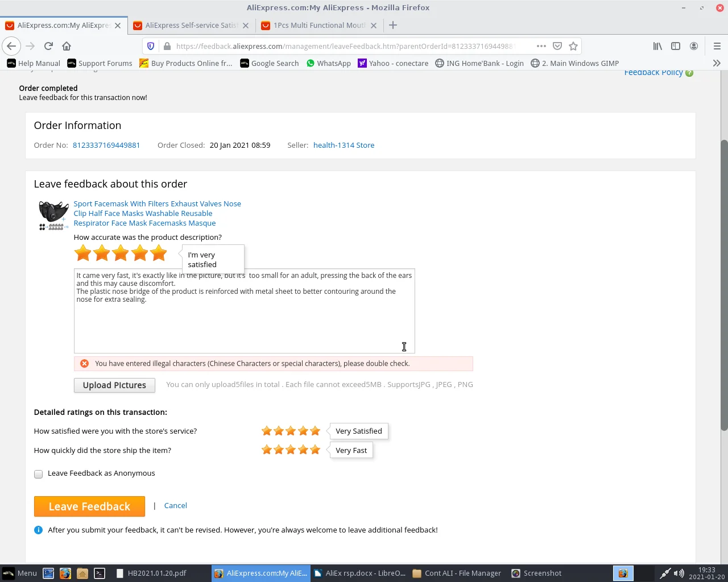Image resolution: width=728 pixels, height=582 pixels.
Task: Rate product description three stars
Action: point(121,253)
